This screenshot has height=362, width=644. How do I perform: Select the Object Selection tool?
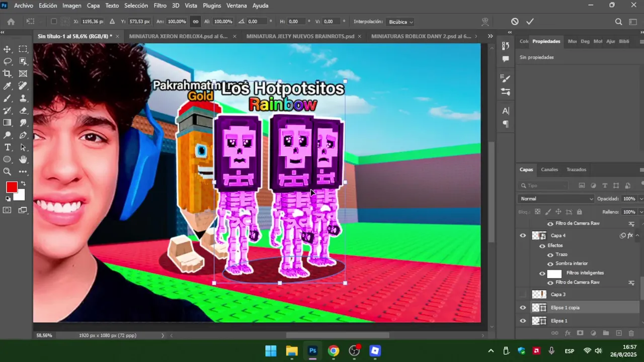tap(23, 61)
